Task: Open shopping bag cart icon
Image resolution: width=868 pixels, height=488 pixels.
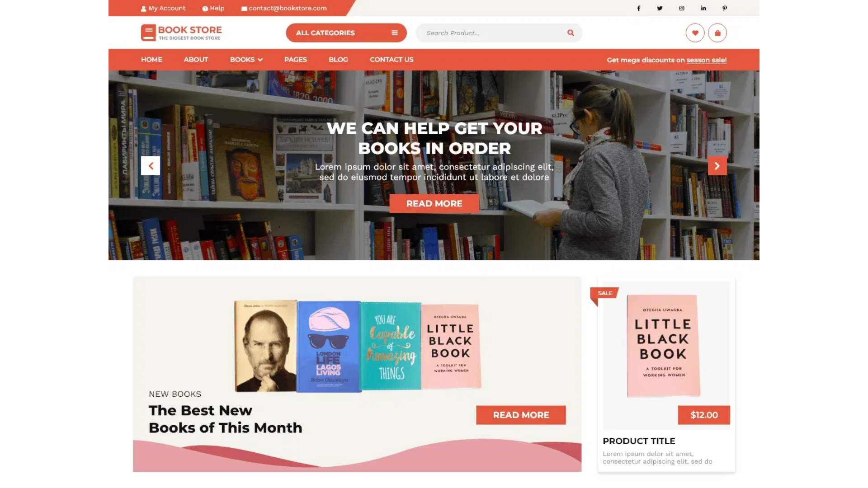Action: click(x=717, y=33)
